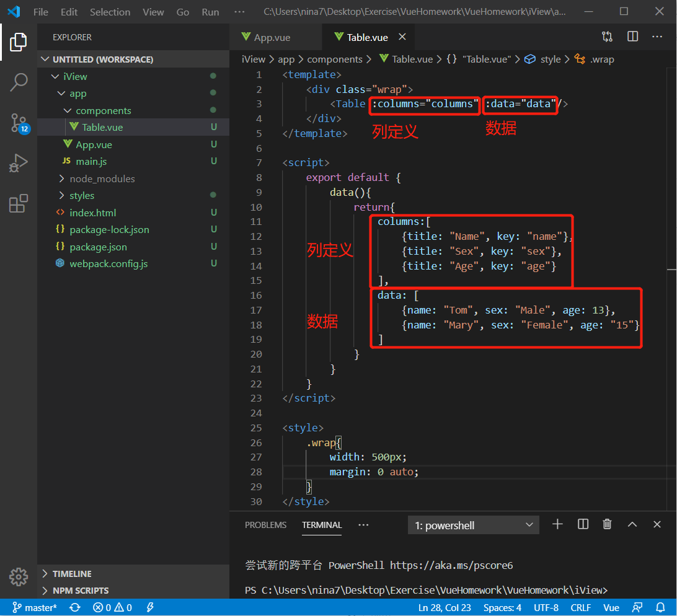Create a new terminal with plus icon

(557, 524)
